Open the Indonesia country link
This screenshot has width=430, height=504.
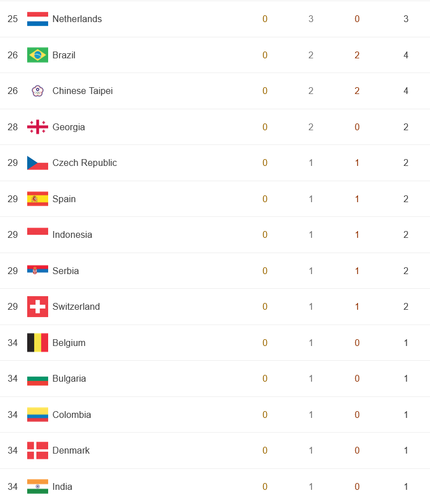73,234
